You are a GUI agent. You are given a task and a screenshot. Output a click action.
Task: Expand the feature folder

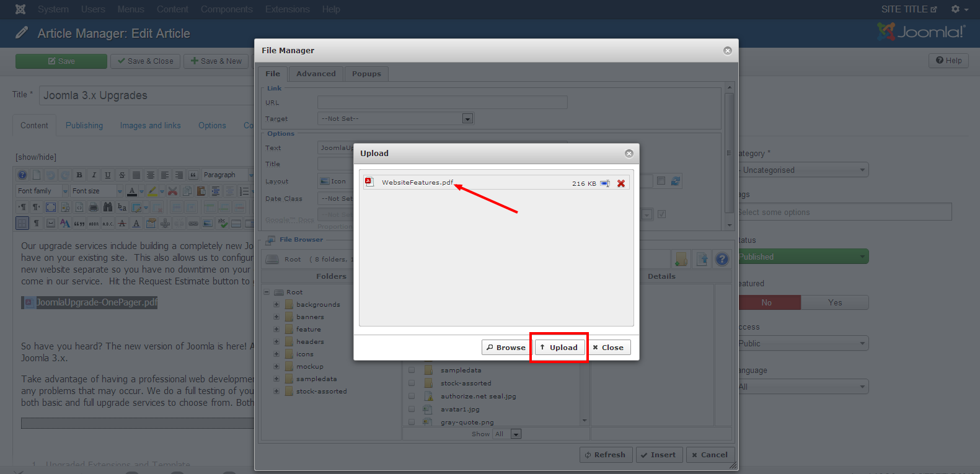click(x=276, y=329)
